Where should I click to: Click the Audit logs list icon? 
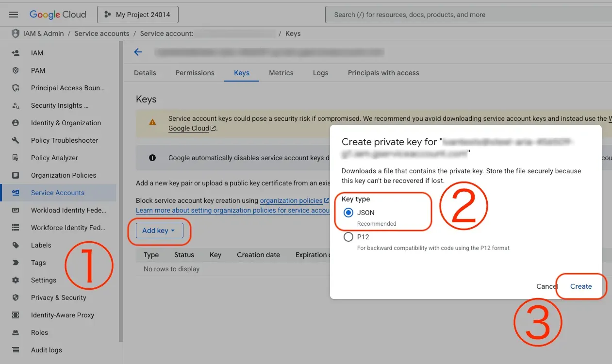(16, 350)
